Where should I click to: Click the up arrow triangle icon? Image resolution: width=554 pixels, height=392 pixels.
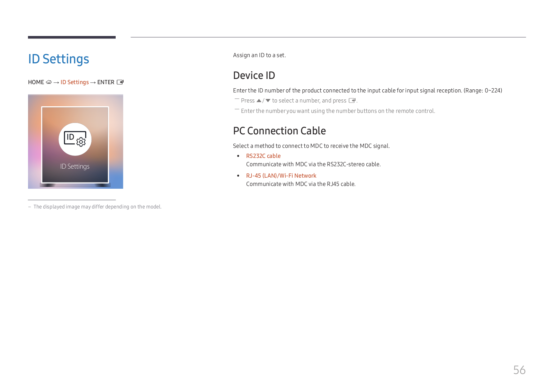tap(259, 100)
